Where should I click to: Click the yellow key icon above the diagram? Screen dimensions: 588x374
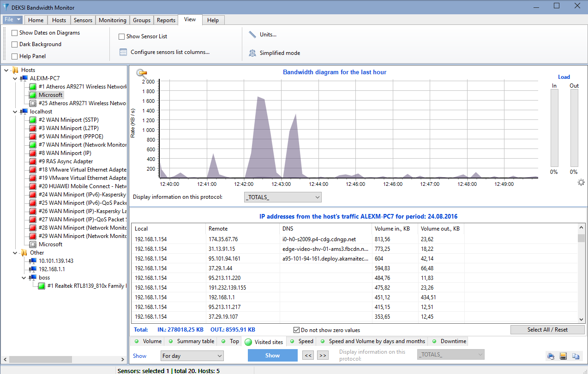tap(141, 73)
